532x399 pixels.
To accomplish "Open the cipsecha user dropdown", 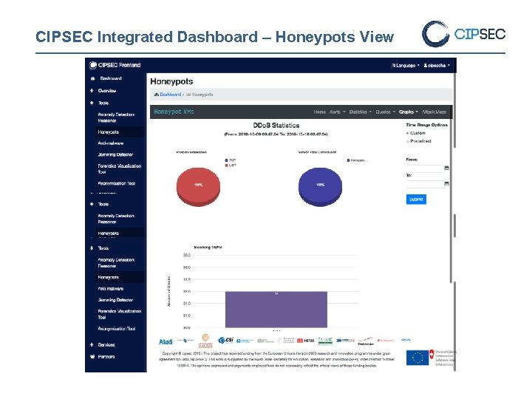I will (x=437, y=66).
